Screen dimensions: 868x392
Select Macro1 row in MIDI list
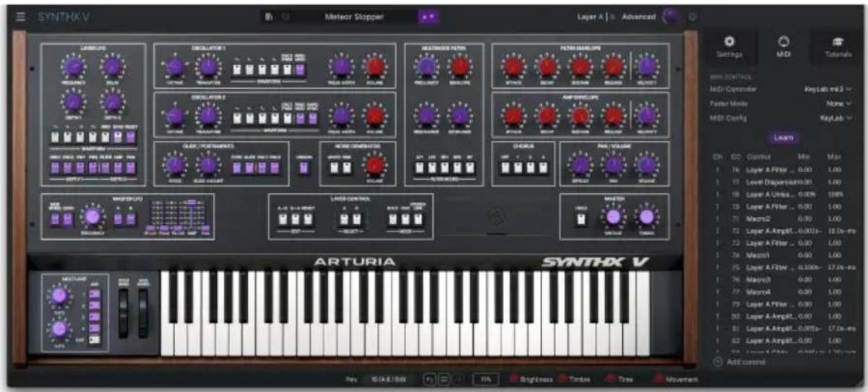tap(783, 255)
